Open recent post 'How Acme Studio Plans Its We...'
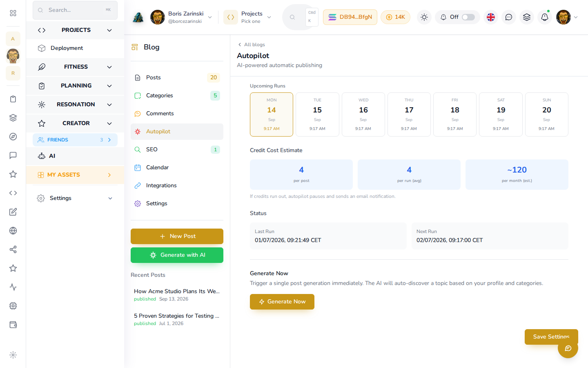The height and width of the screenshot is (368, 588). pyautogui.click(x=177, y=295)
